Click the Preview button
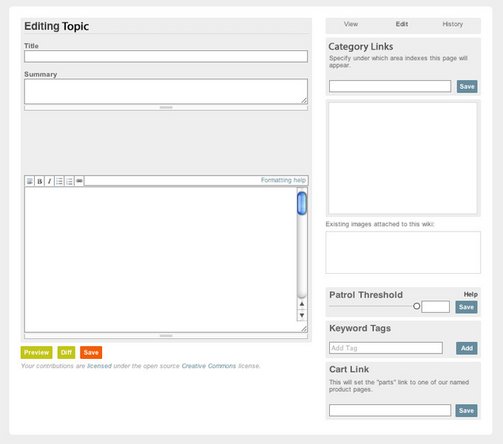Screen dimensions: 503x444 (x=36, y=352)
